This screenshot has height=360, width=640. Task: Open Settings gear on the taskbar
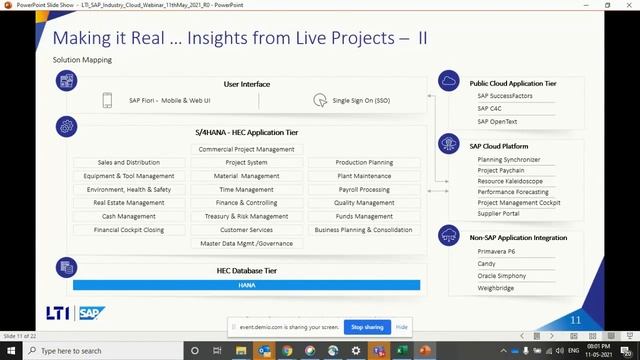point(356,351)
